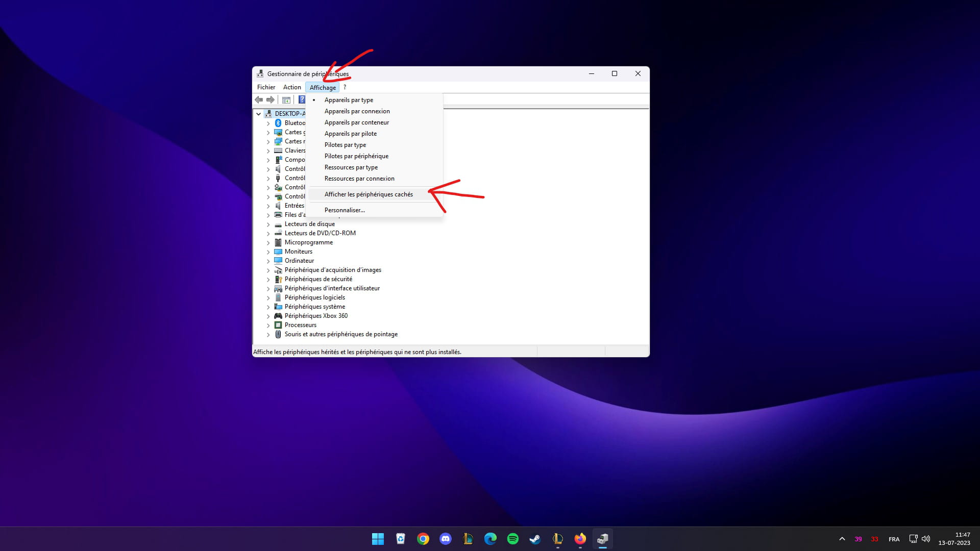Select the Appareils par type radio option
This screenshot has height=551, width=980.
click(349, 100)
